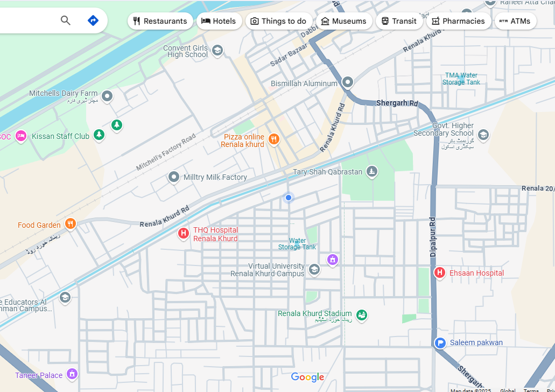Click the search magnifier icon
555x392 pixels.
tap(66, 20)
